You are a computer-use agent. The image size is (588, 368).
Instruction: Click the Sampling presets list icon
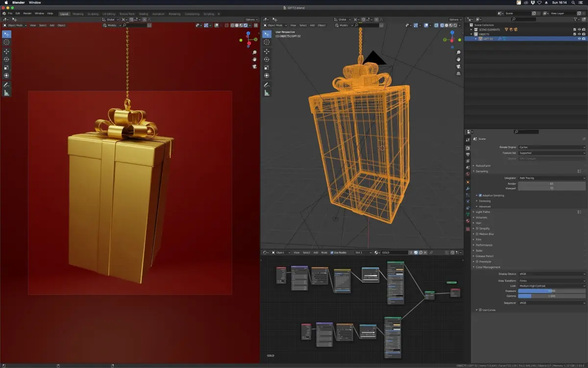tap(579, 171)
